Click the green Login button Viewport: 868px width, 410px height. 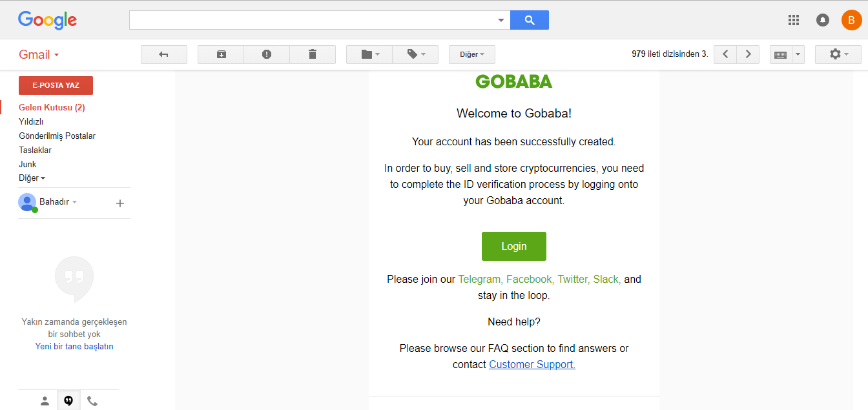(x=514, y=246)
